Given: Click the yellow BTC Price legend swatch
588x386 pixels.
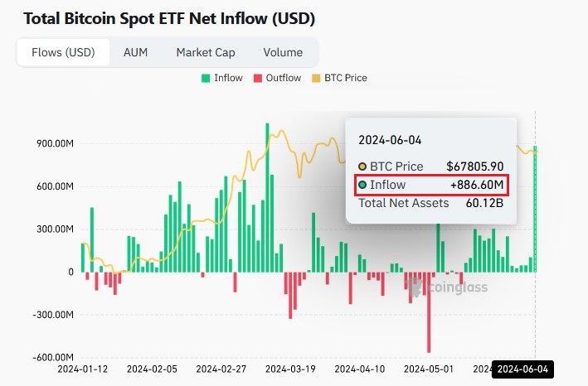Looking at the screenshot, I should click(x=315, y=78).
